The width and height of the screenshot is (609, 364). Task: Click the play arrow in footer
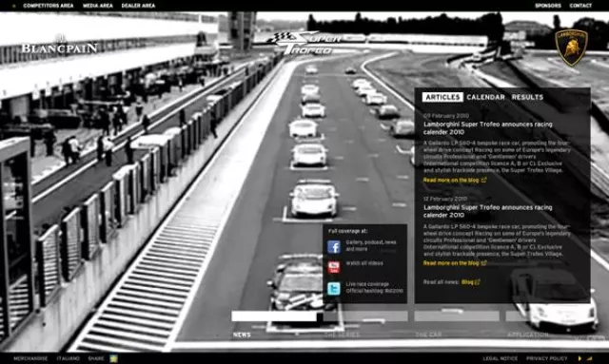coord(580,358)
